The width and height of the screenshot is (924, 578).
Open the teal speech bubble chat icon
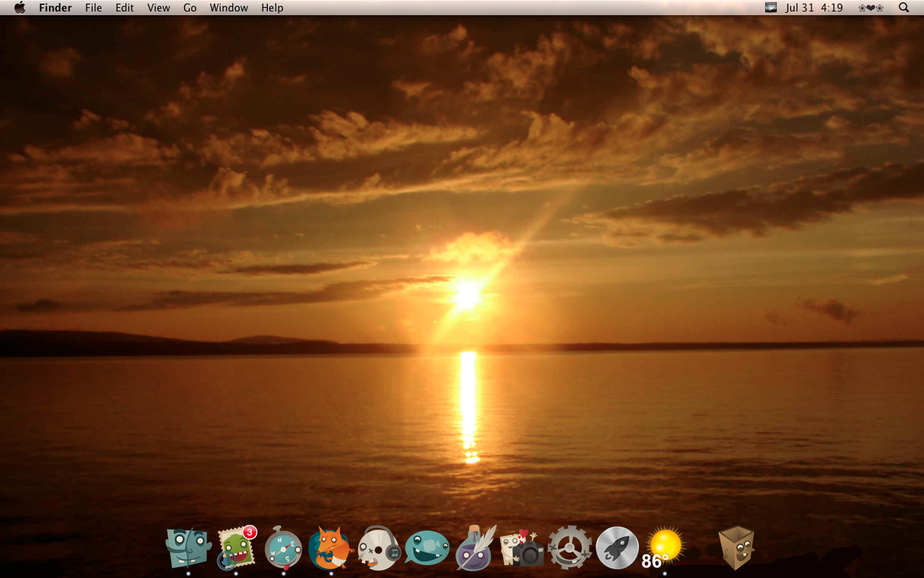point(427,548)
